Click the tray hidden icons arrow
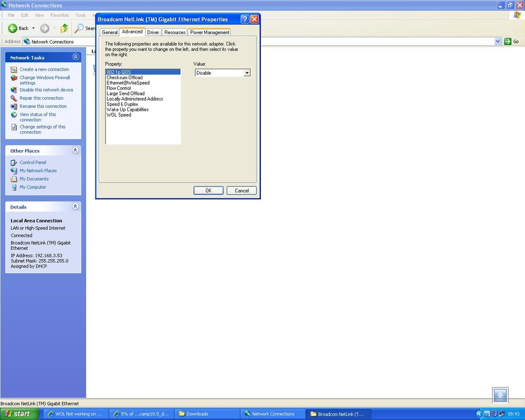 click(x=479, y=414)
